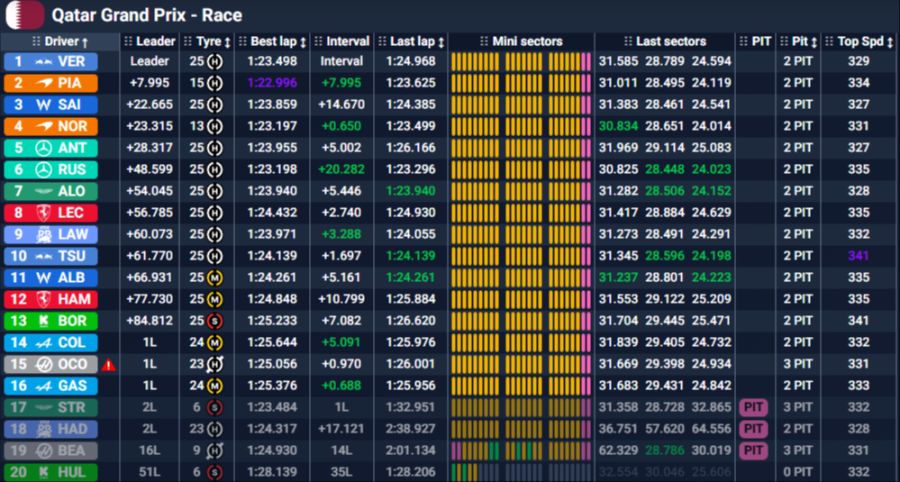Sort by the Top Spd column header

click(859, 42)
